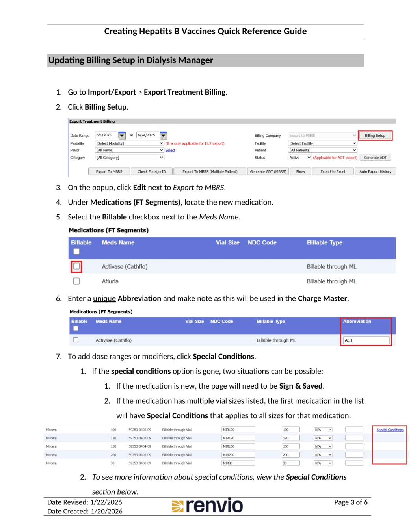
Task: Click the dose field showing 100
Action: (291, 430)
